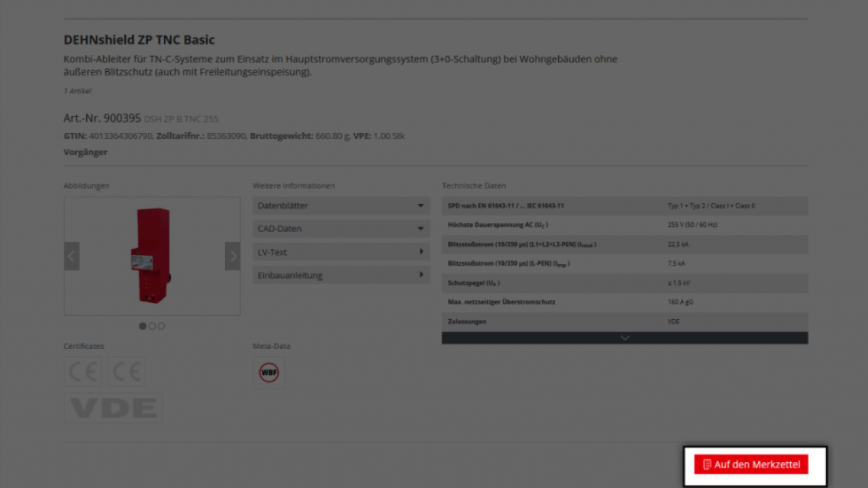Screen dimensions: 868x488
Task: Open the CAD-Daten dropdown
Action: tap(341, 228)
